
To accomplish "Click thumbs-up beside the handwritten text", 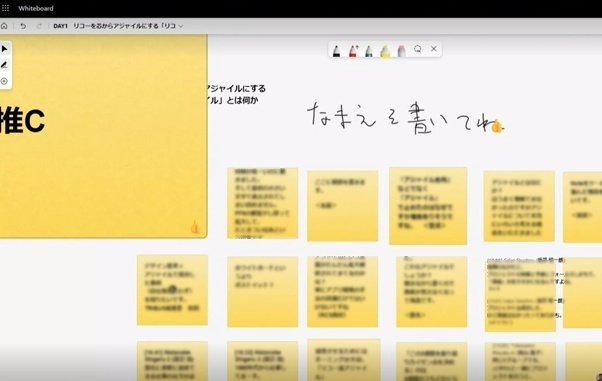I will pyautogui.click(x=498, y=126).
